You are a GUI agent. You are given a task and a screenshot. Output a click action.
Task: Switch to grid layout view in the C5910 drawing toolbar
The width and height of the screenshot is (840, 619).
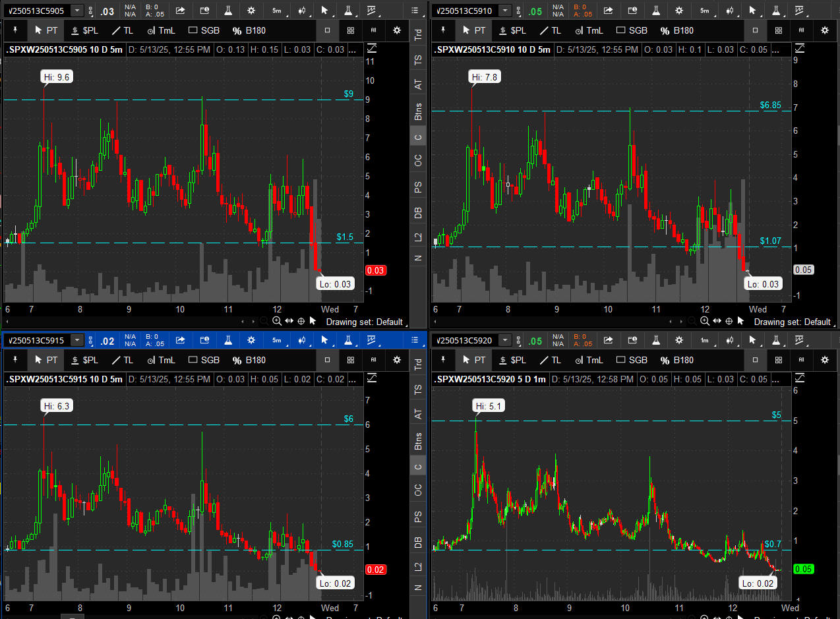779,30
